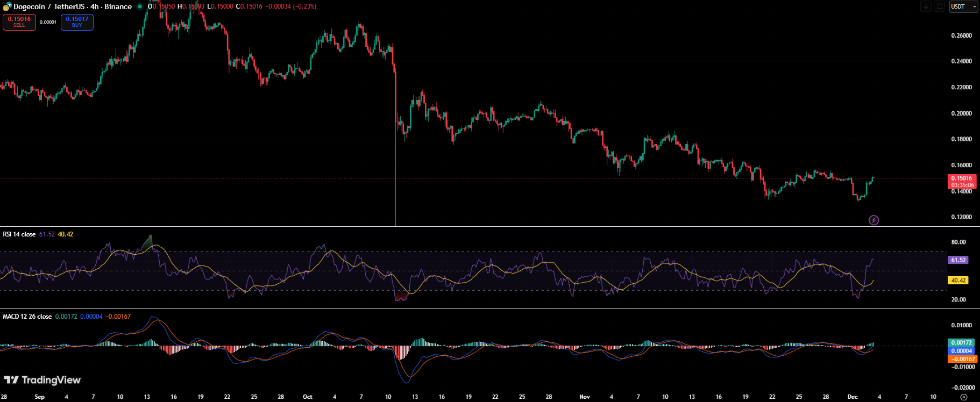
Task: Click the SELL button at 0.15016
Action: pyautogui.click(x=19, y=22)
